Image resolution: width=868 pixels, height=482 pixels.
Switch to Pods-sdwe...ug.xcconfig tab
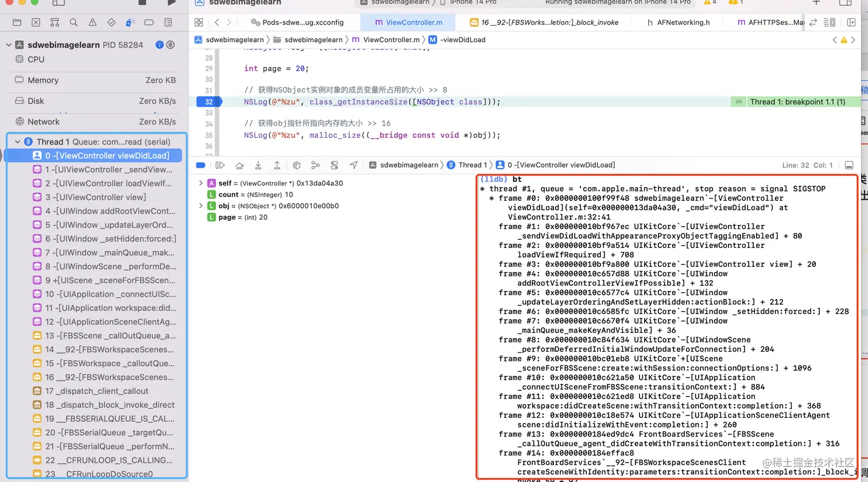coord(297,22)
